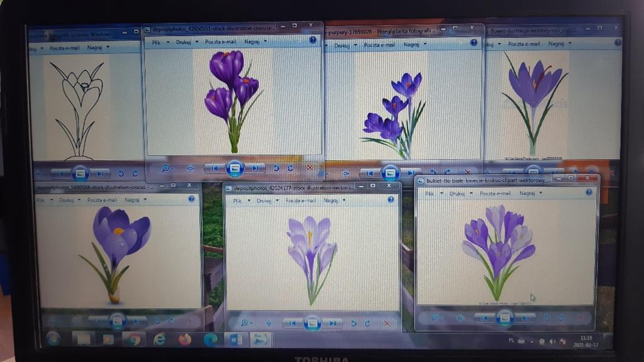The image size is (644, 362).
Task: Open zoom magnifier in depositphotos_42024177 window
Action: [x=246, y=322]
